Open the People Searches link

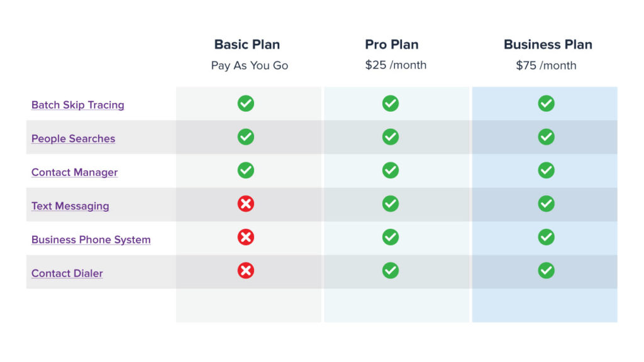click(x=73, y=138)
